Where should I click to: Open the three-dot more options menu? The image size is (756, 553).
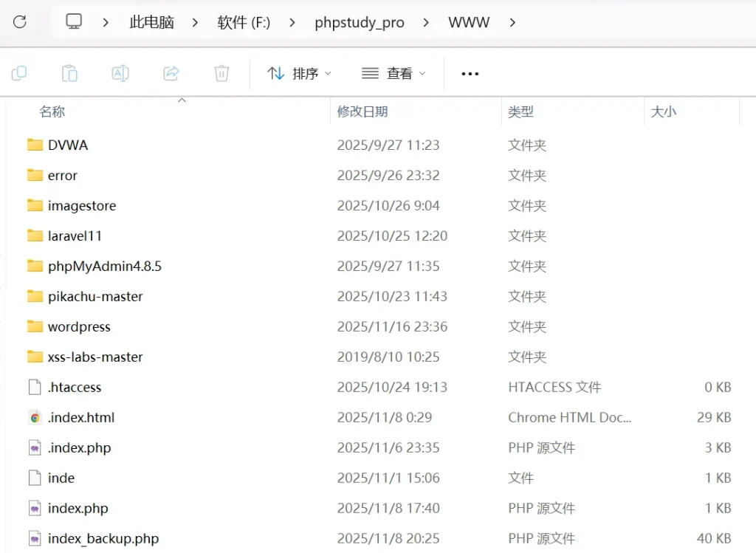pyautogui.click(x=470, y=73)
